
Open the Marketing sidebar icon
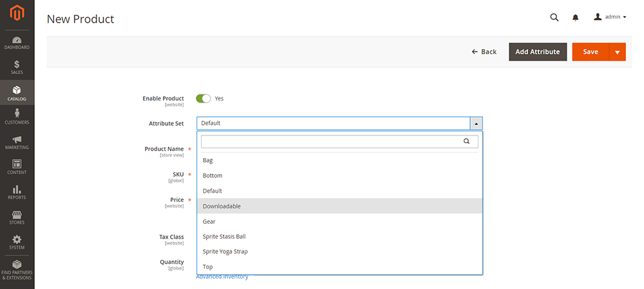point(17,142)
